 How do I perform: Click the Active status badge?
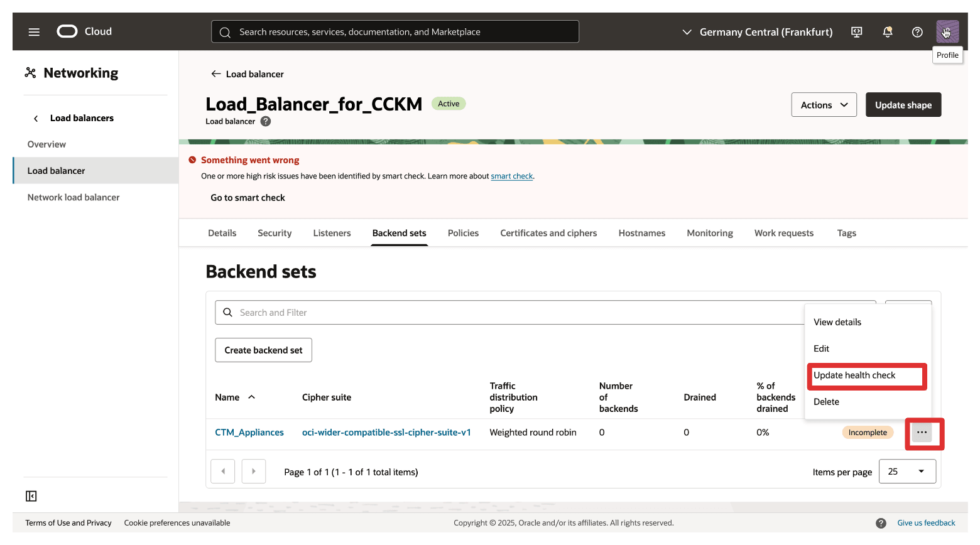[449, 104]
